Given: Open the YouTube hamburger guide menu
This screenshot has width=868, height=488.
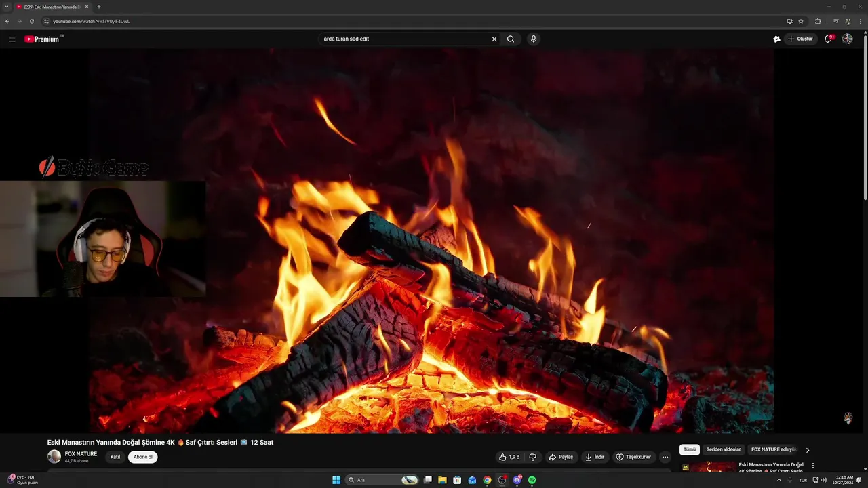Looking at the screenshot, I should [x=12, y=39].
